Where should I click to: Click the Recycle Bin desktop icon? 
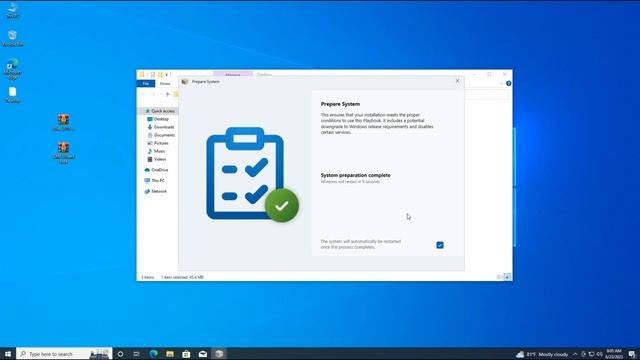tap(13, 38)
